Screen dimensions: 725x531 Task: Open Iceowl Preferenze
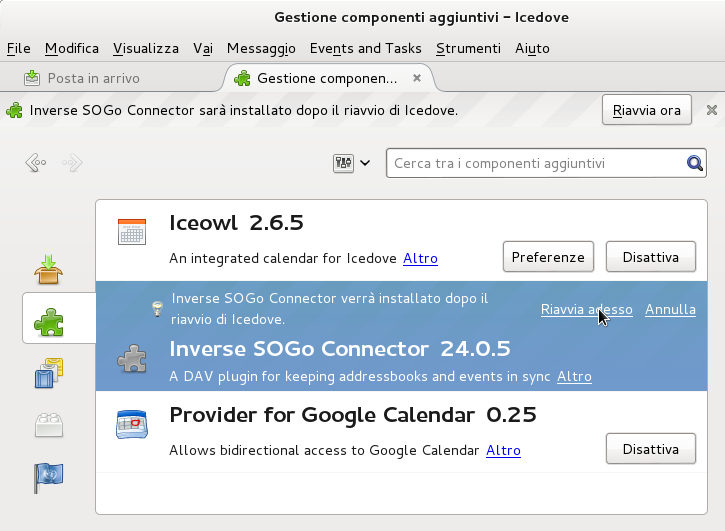pyautogui.click(x=548, y=257)
